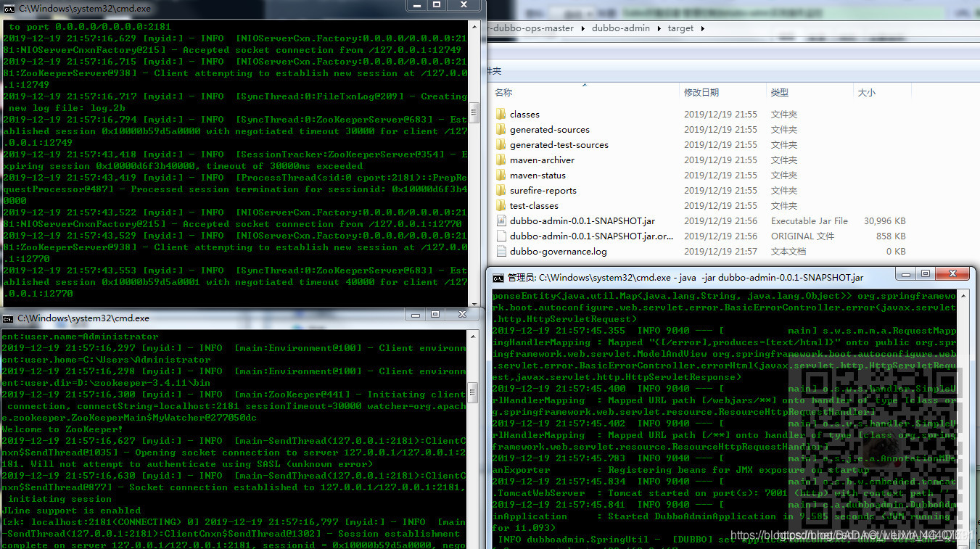Screen dimensions: 980x549
Task: Click the title text of the java -jar cmd window
Action: pos(685,278)
